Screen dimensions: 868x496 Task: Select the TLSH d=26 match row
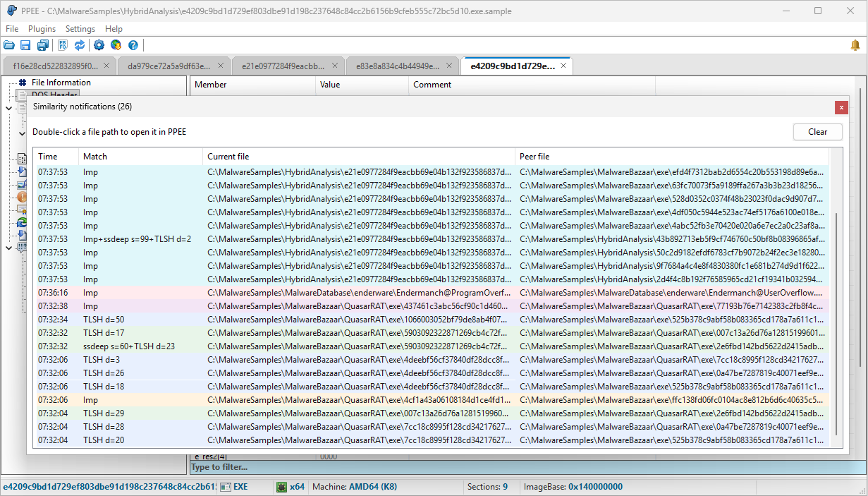coord(431,373)
